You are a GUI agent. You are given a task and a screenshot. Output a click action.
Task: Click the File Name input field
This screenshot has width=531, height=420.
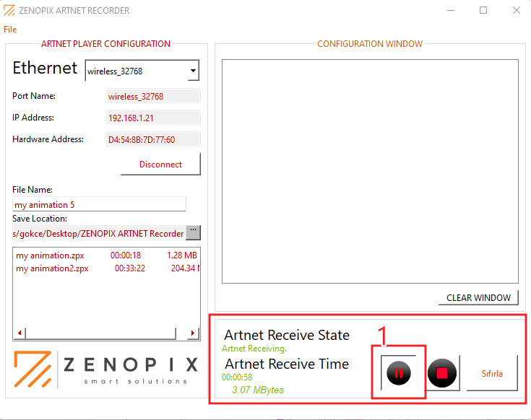(x=99, y=204)
